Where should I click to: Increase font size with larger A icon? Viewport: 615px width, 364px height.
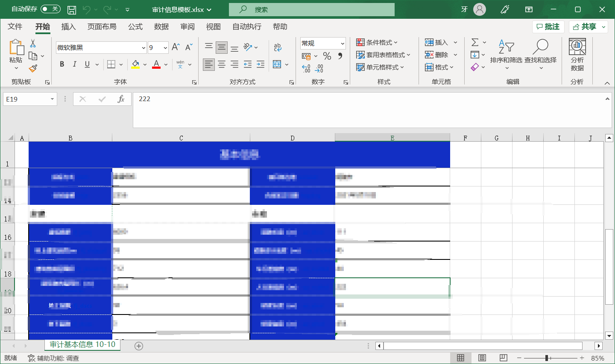coord(176,47)
